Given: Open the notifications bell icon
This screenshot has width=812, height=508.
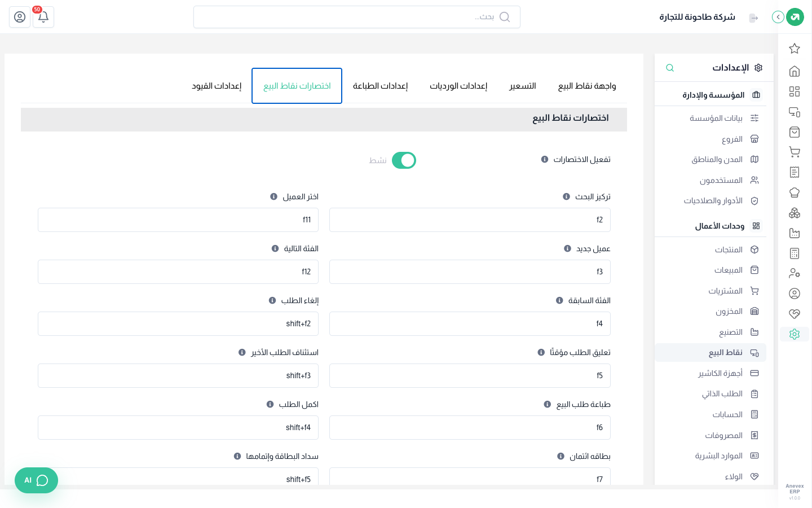Looking at the screenshot, I should (43, 17).
